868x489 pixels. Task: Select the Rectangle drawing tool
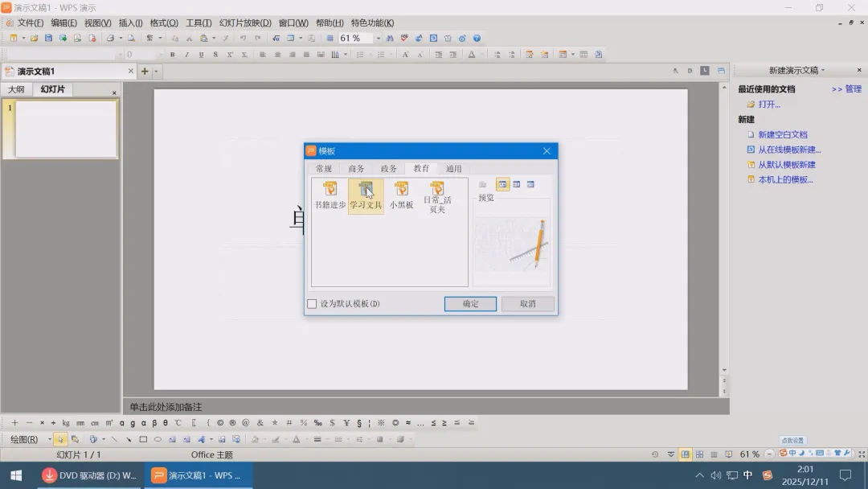(x=143, y=439)
